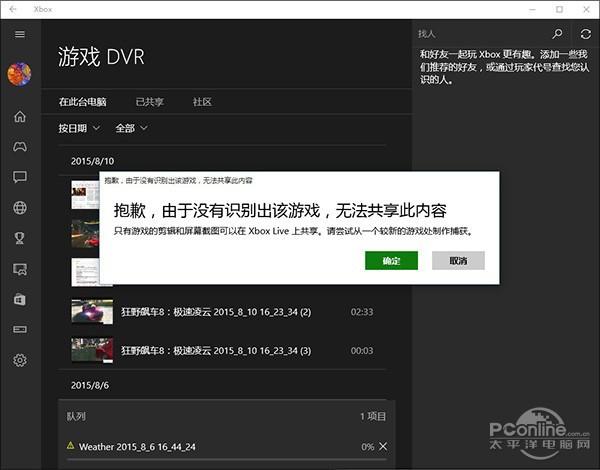Open clip thumbnail ending (3)

(x=92, y=350)
